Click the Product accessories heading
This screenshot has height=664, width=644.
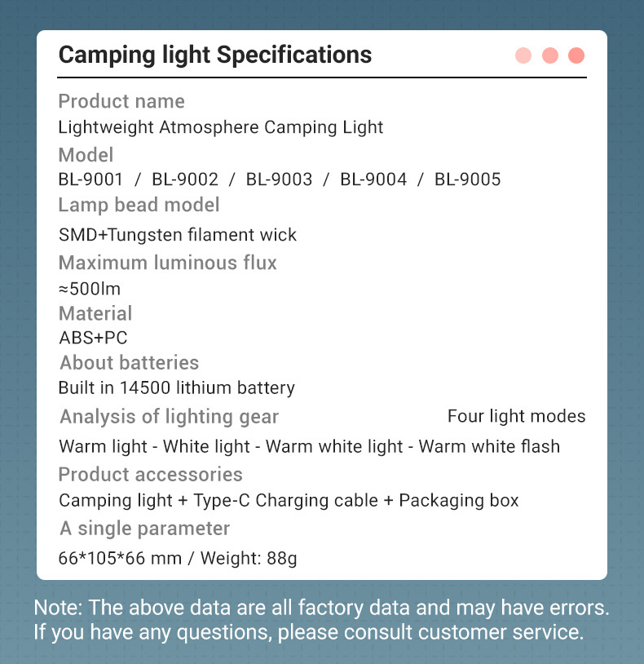pyautogui.click(x=151, y=474)
